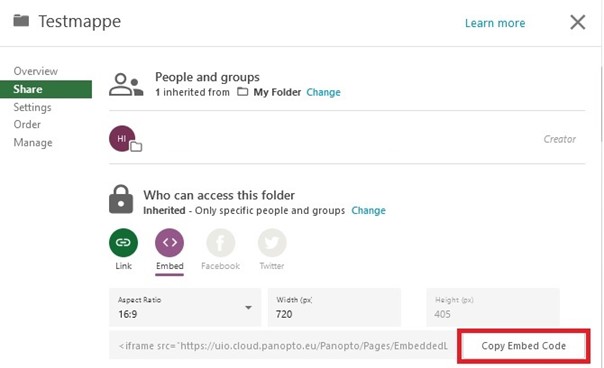
Task: Select the Embed share icon
Action: [x=169, y=242]
